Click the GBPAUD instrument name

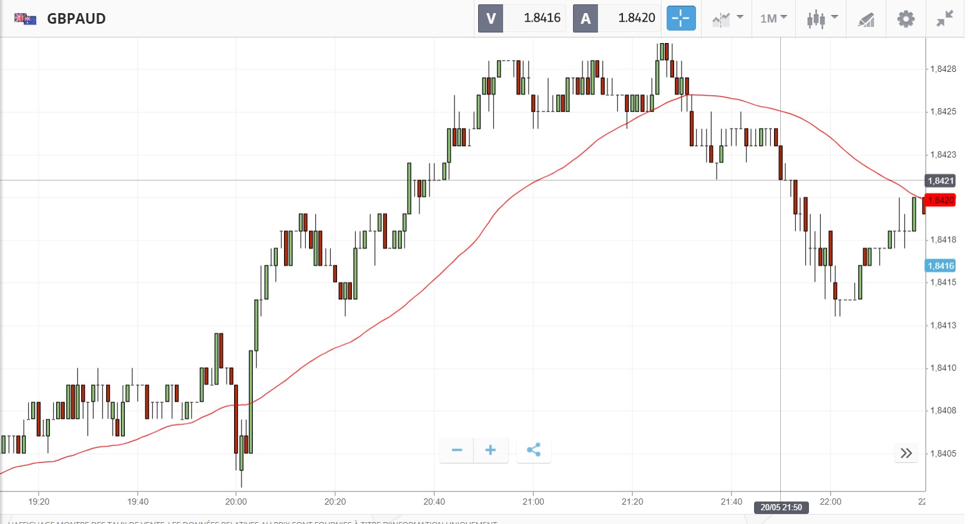(76, 19)
